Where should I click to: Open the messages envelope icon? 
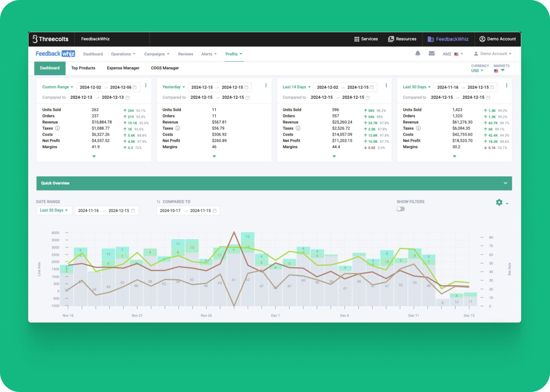click(431, 53)
